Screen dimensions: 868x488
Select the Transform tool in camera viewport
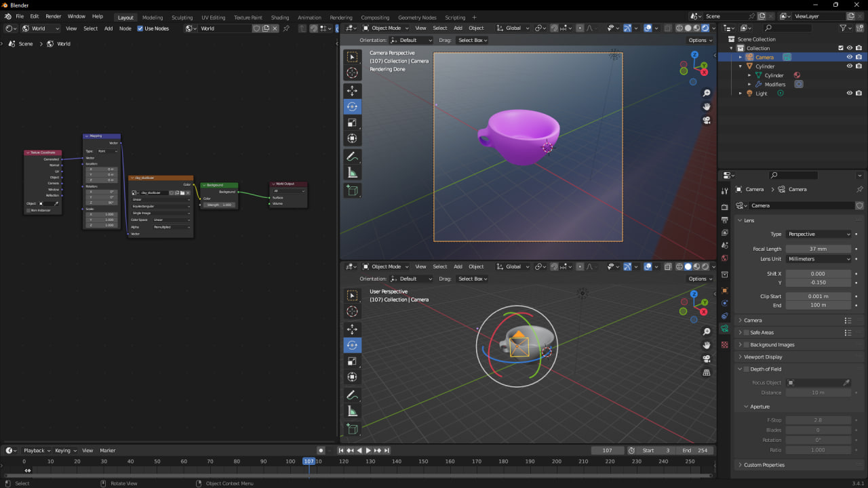tap(352, 139)
